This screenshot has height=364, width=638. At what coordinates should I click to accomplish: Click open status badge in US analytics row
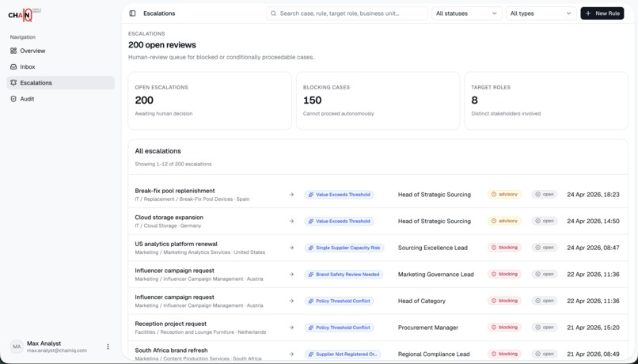pos(545,247)
